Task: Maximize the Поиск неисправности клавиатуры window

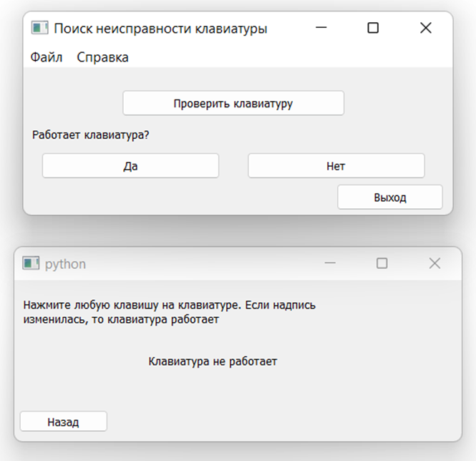Action: coord(373,28)
